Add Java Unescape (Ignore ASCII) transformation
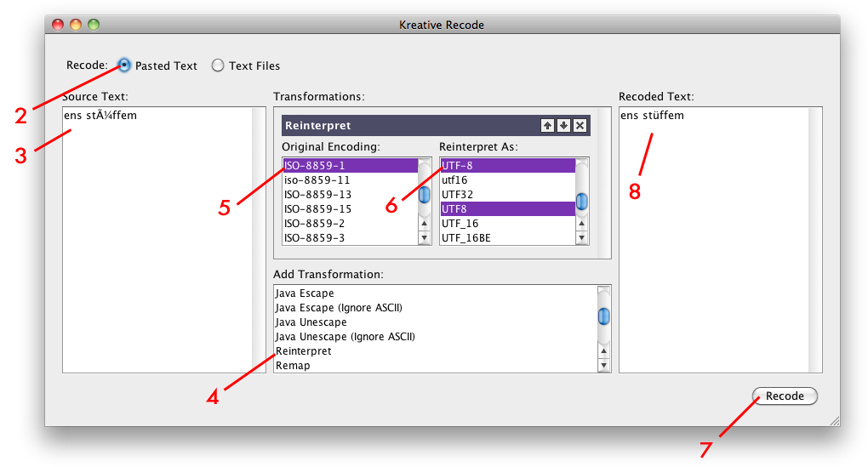The height and width of the screenshot is (467, 868). pos(436,336)
